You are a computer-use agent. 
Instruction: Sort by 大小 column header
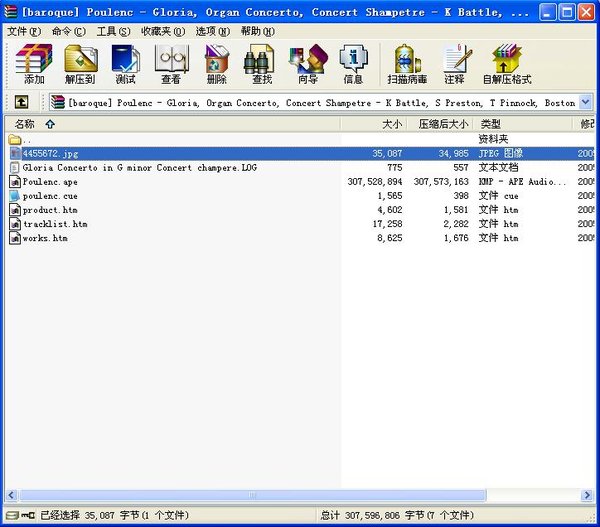[373, 124]
